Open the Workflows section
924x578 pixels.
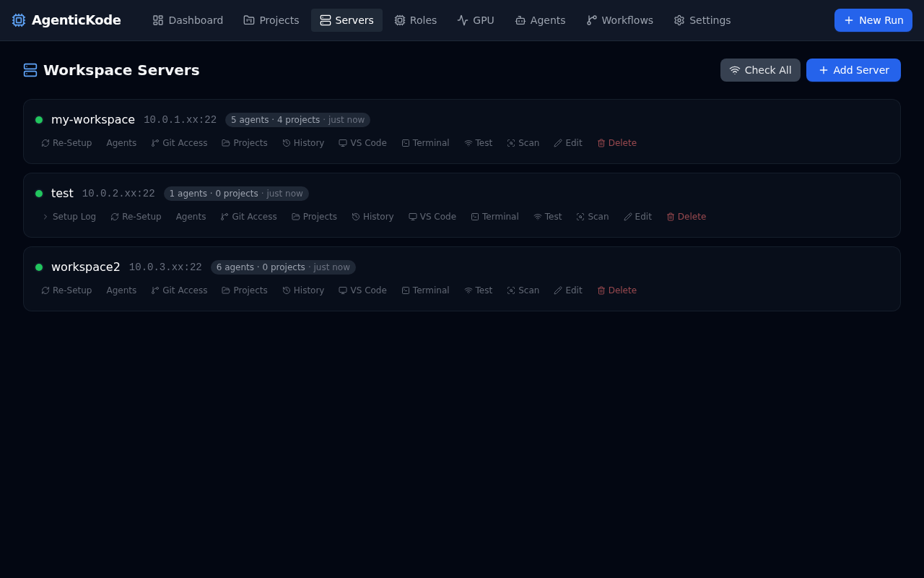point(619,20)
